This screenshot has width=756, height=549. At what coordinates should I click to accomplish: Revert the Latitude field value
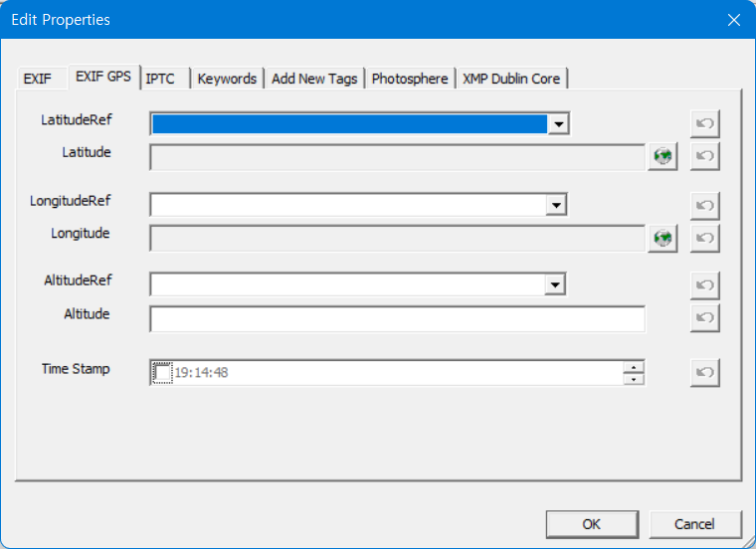click(x=705, y=156)
